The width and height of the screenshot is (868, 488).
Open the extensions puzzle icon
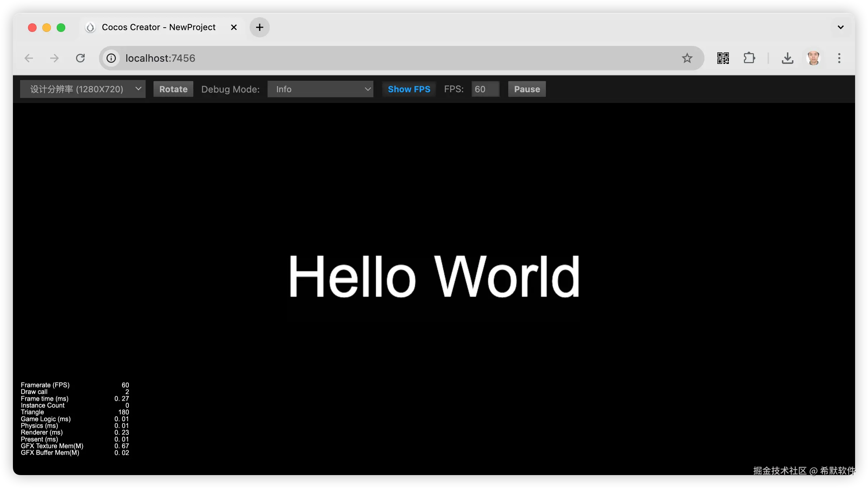[749, 58]
